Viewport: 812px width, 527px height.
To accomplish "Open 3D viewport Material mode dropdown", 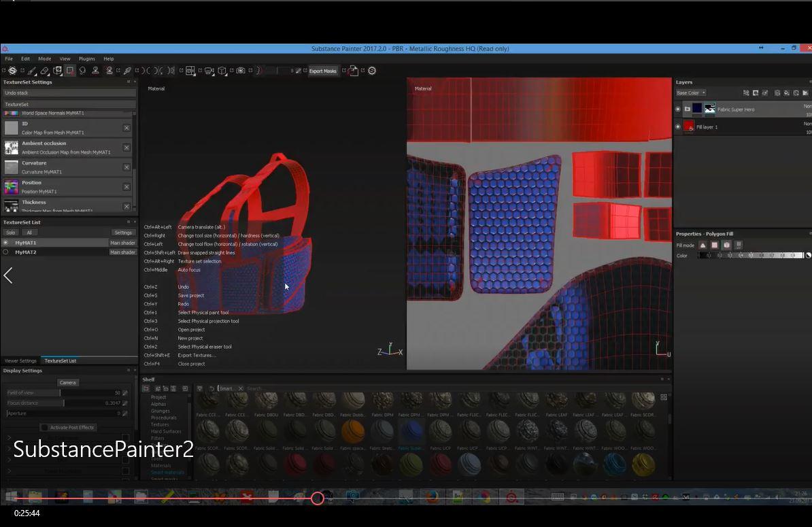I will tap(156, 88).
